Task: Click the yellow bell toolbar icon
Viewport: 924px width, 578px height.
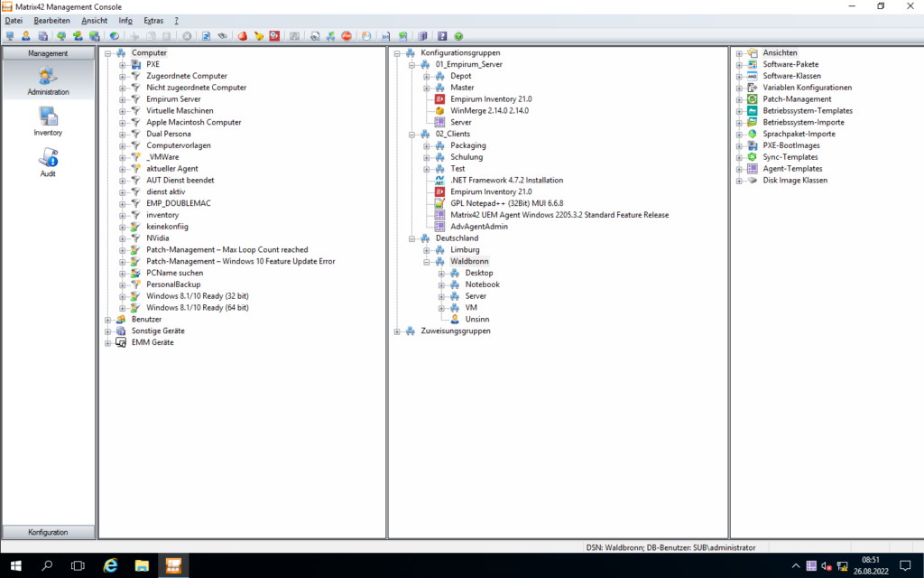Action: [259, 36]
